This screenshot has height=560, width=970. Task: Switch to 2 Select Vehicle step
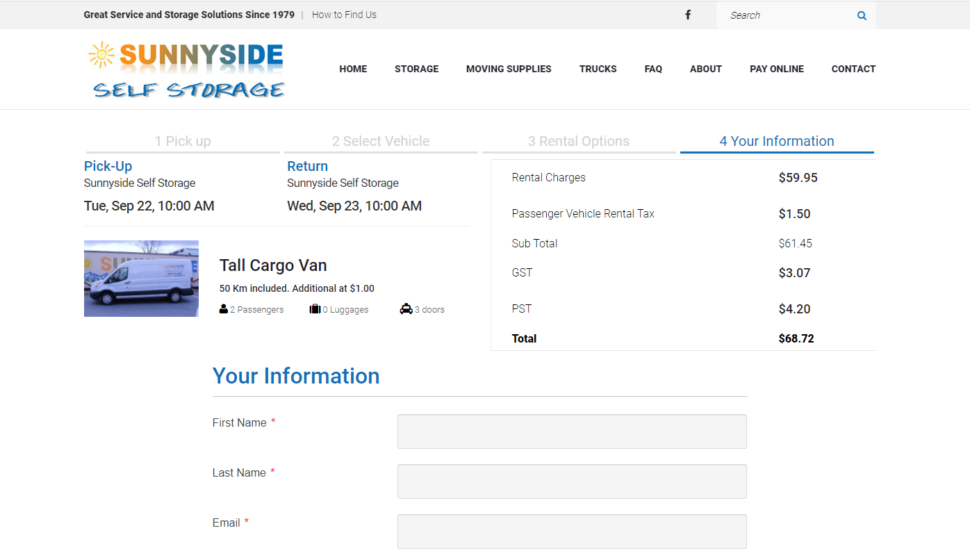tap(381, 141)
